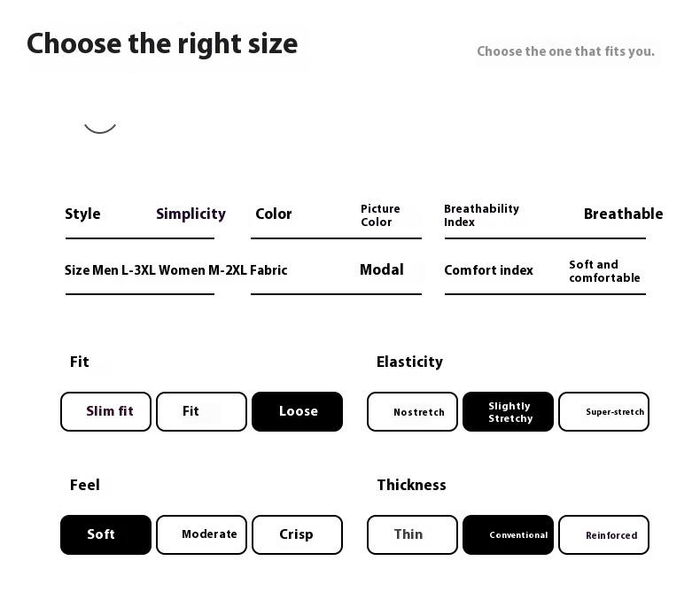
Task: Click the Men L-3XL Women M-2XL size text
Action: coord(169,270)
